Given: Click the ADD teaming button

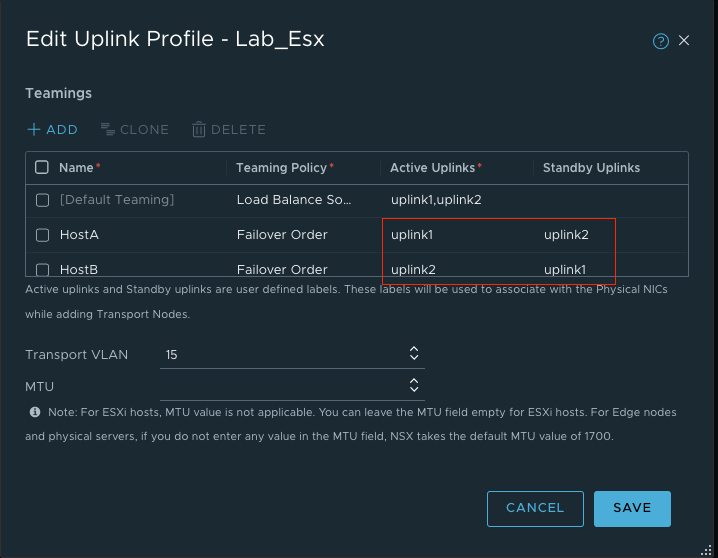Looking at the screenshot, I should [x=52, y=129].
